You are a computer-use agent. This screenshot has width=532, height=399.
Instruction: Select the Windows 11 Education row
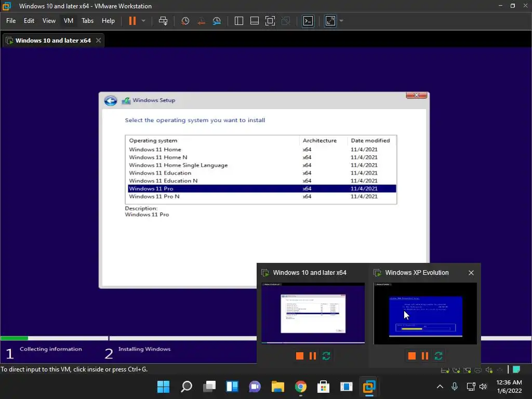point(262,172)
